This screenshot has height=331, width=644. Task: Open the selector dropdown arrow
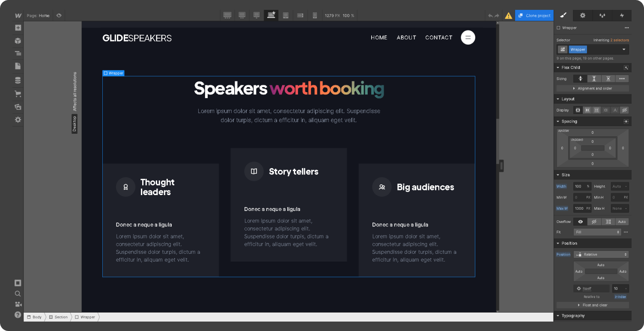pyautogui.click(x=624, y=49)
